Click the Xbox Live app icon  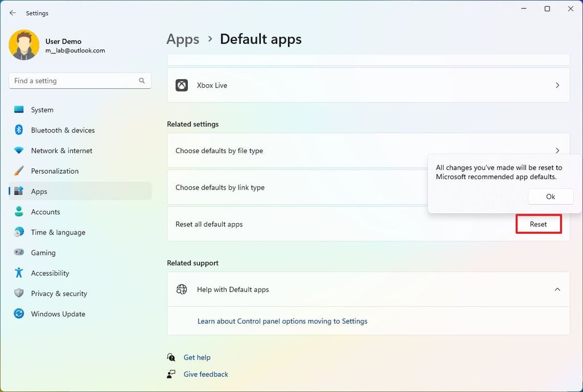pos(182,85)
